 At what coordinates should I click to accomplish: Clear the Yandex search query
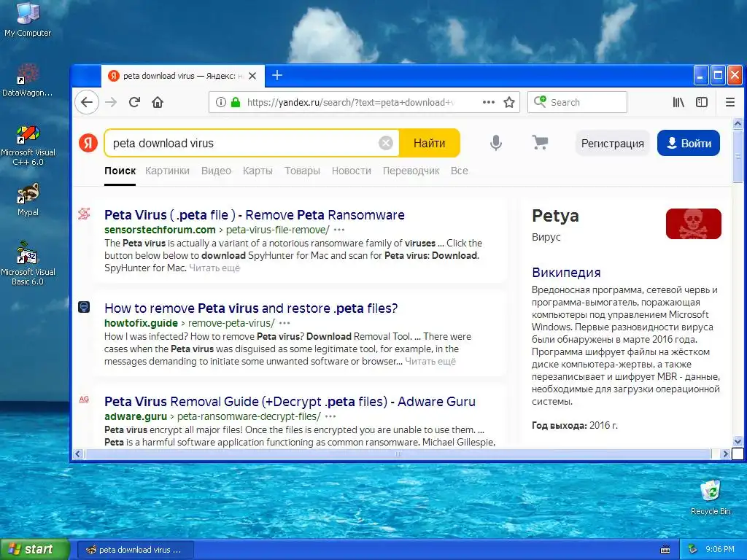386,143
